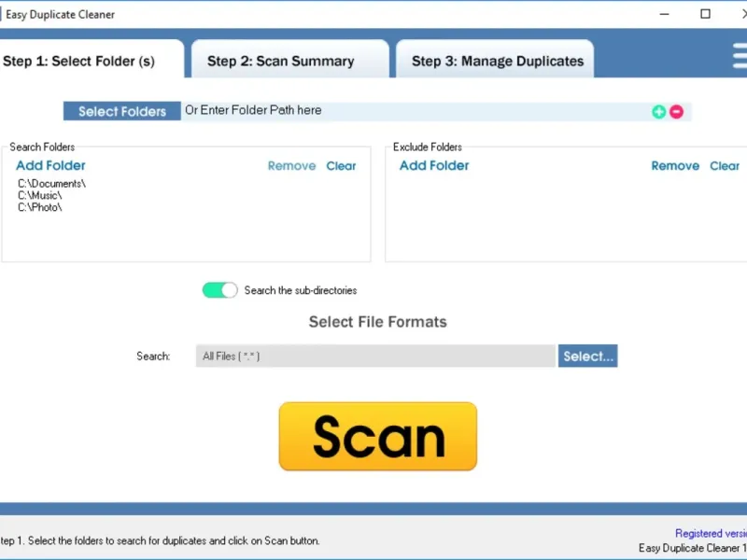Click the All Files (*.*) search field
This screenshot has width=747, height=560.
tap(375, 357)
